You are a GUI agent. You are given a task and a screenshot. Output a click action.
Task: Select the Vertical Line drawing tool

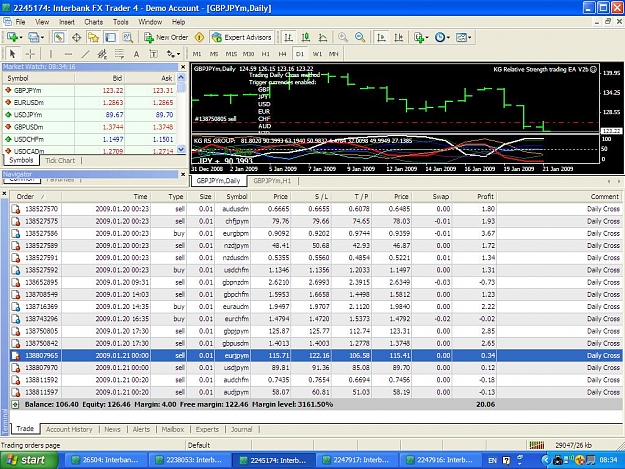pyautogui.click(x=51, y=54)
